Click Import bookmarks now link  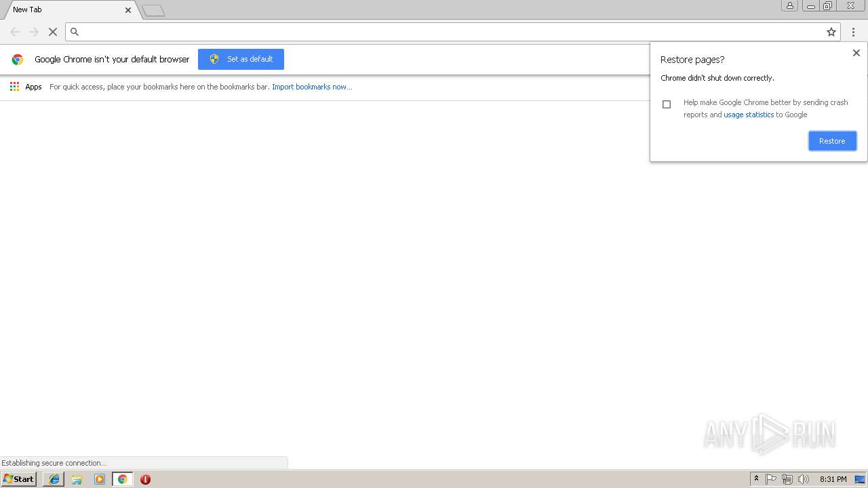312,87
